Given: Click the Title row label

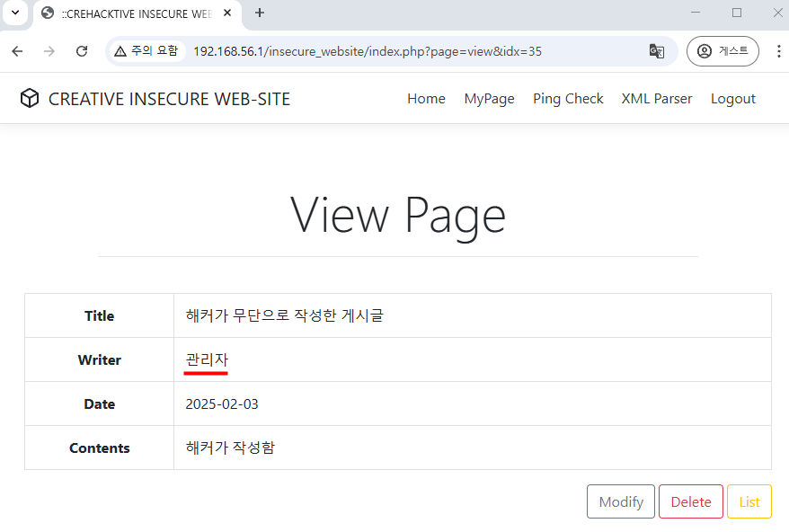Looking at the screenshot, I should 99,316.
